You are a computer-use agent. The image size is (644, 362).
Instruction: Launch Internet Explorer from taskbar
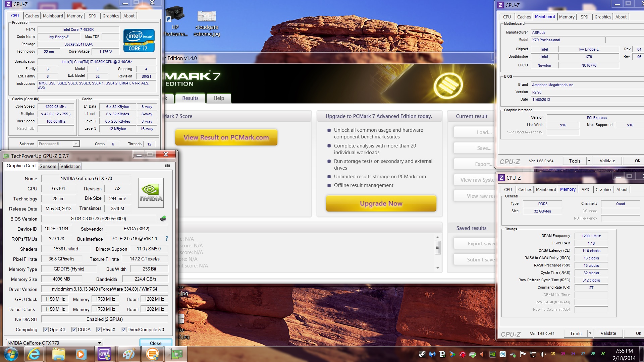(x=34, y=354)
